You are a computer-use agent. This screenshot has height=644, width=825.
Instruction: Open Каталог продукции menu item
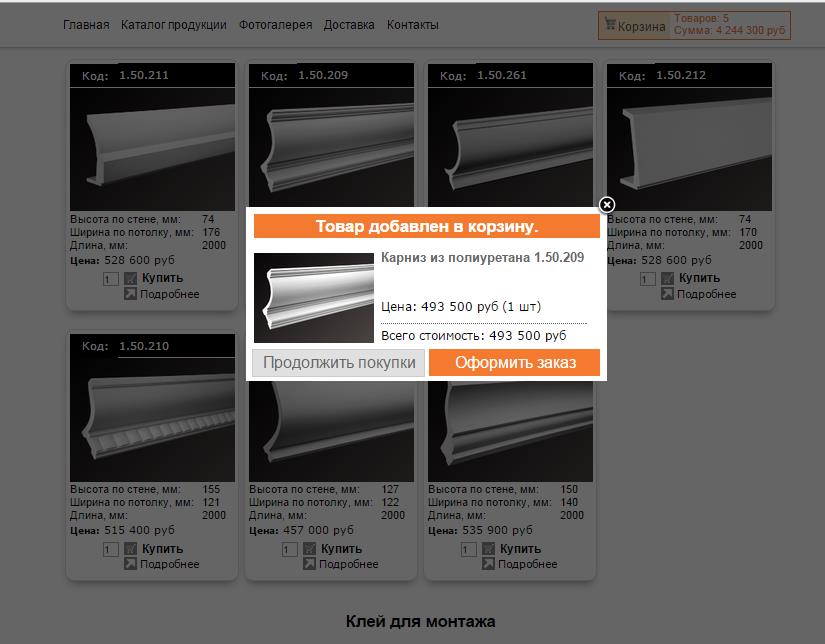coord(174,25)
